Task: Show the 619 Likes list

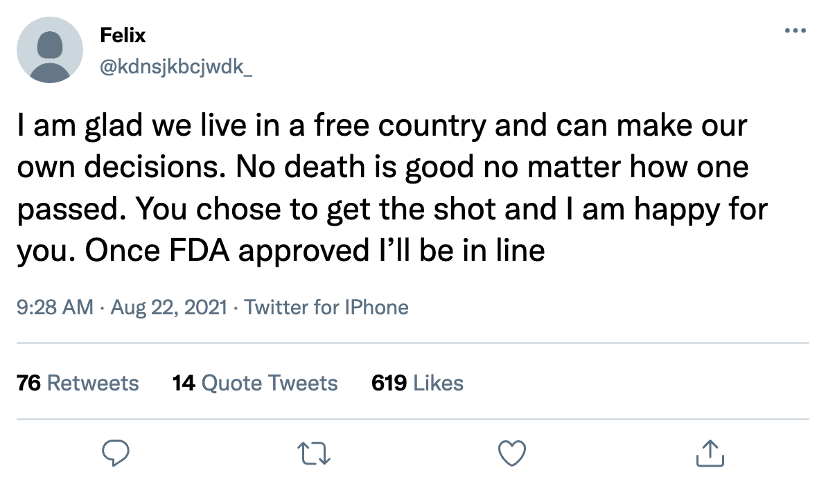Action: pos(417,383)
